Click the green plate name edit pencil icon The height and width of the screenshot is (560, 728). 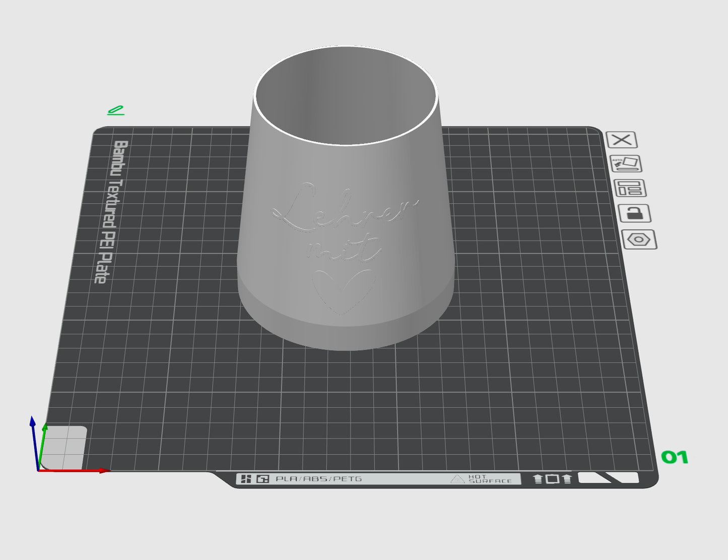click(x=116, y=110)
